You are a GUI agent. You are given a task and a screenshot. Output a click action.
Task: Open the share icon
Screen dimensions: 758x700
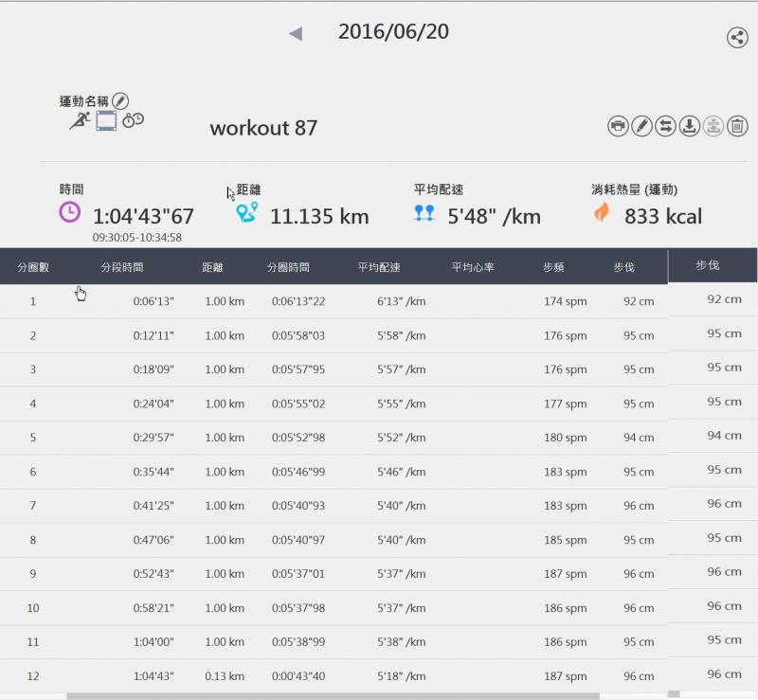point(737,37)
